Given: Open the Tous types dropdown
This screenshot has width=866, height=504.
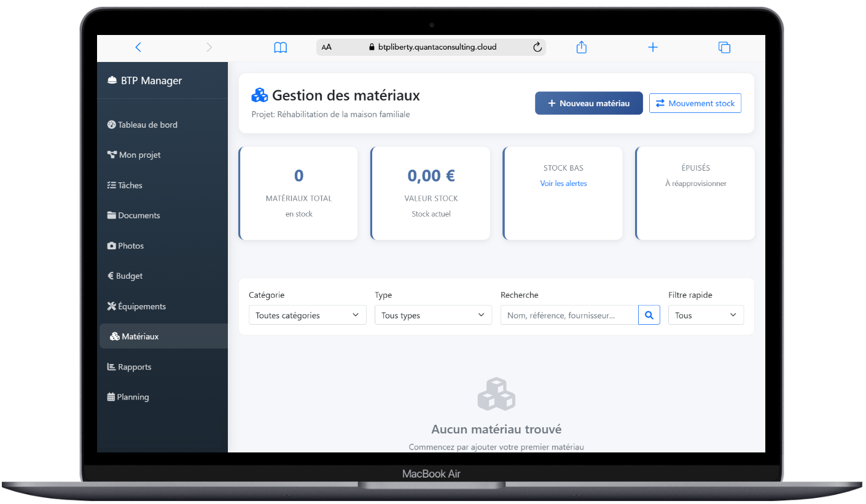Looking at the screenshot, I should coord(433,315).
